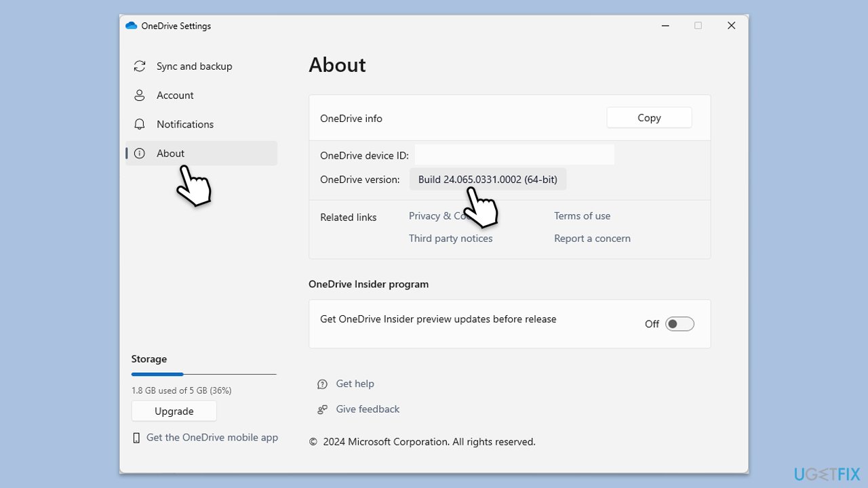The width and height of the screenshot is (868, 488).
Task: Copy the OneDrive info
Action: (648, 117)
